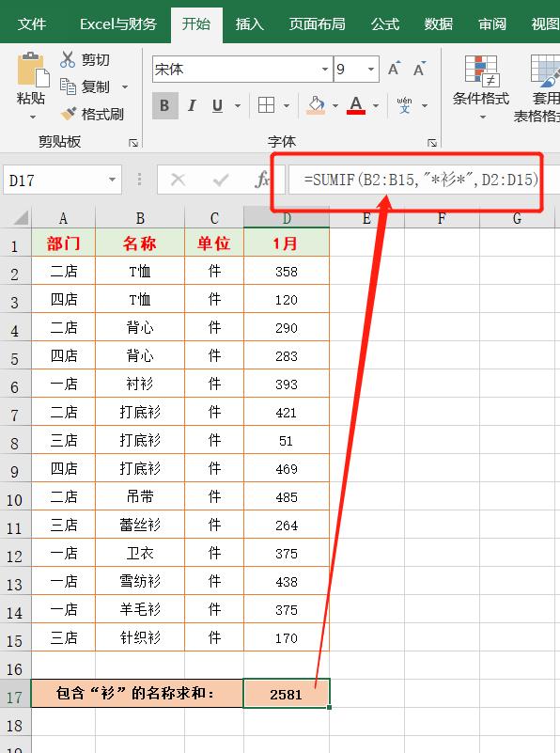560x753 pixels.
Task: Switch to the 页面布局 tab
Action: tap(318, 24)
